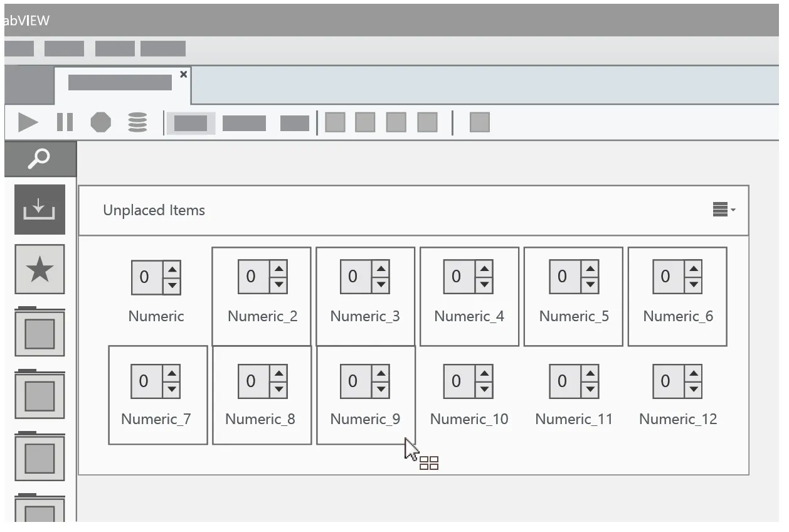The image size is (789, 532).
Task: Select the Unplaced Items tray icon
Action: (40, 208)
